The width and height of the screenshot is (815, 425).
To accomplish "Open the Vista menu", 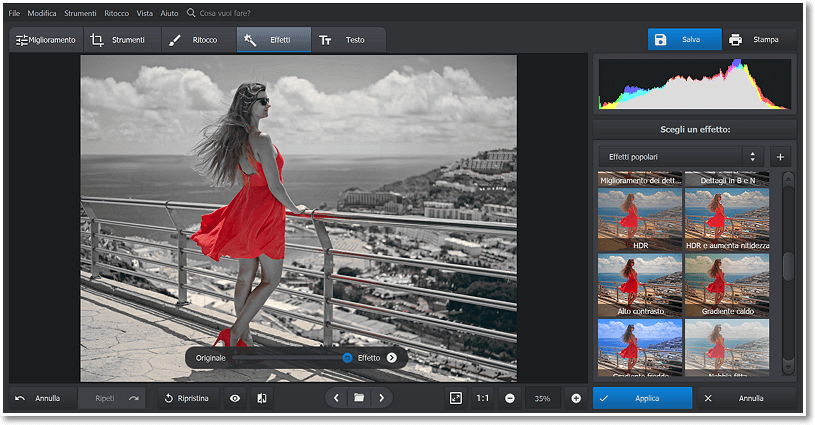I will click(x=144, y=13).
